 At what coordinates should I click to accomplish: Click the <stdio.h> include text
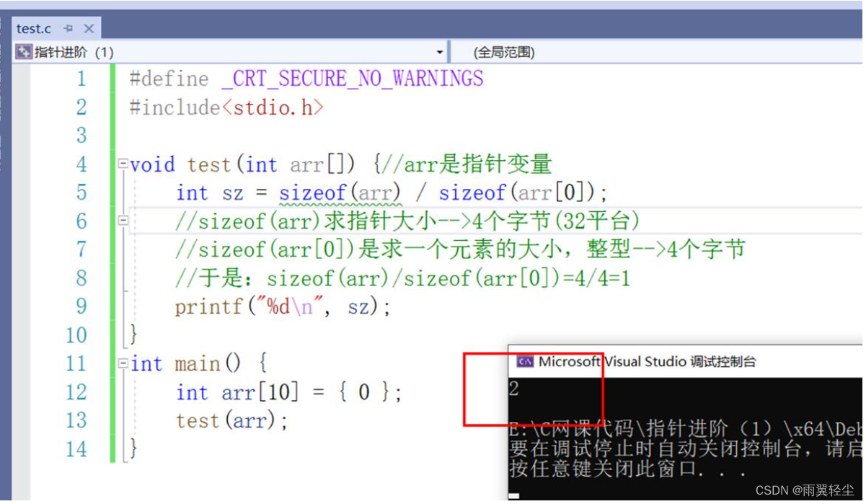click(x=273, y=107)
